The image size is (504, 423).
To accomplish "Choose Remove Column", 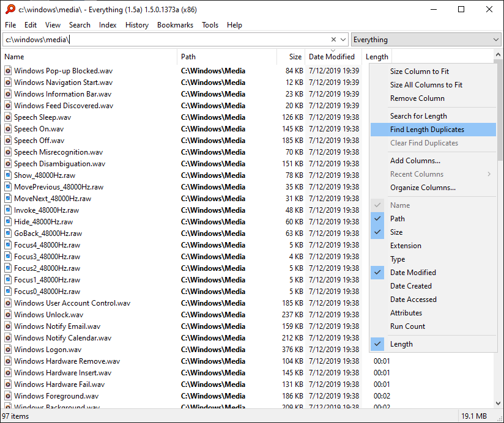I will point(433,98).
